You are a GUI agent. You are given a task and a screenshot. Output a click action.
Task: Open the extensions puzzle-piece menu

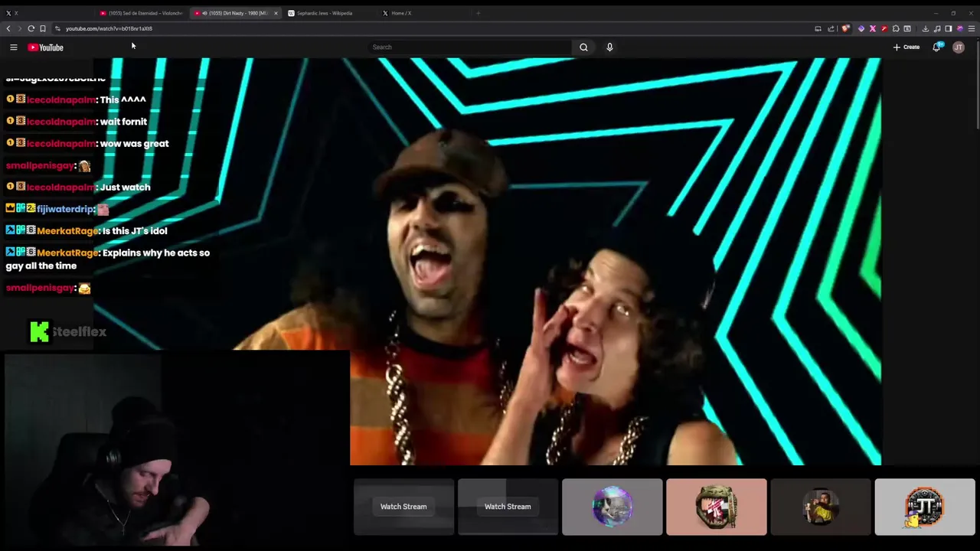[896, 28]
